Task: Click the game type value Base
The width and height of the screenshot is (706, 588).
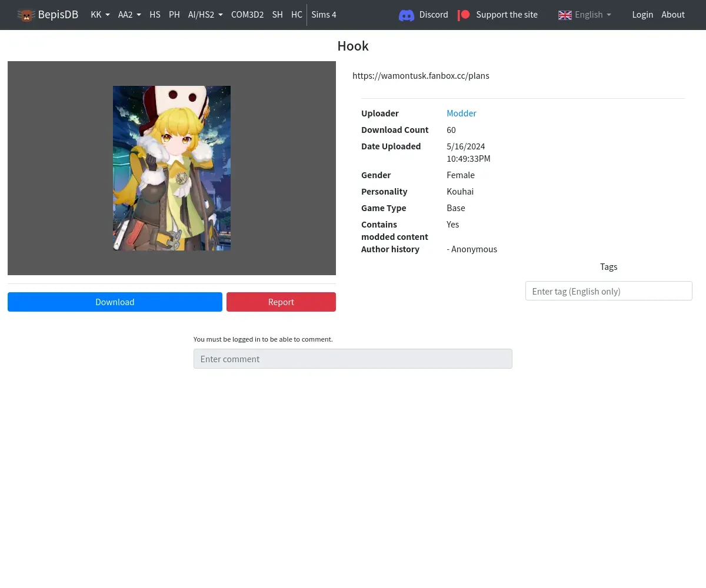Action: 456,208
